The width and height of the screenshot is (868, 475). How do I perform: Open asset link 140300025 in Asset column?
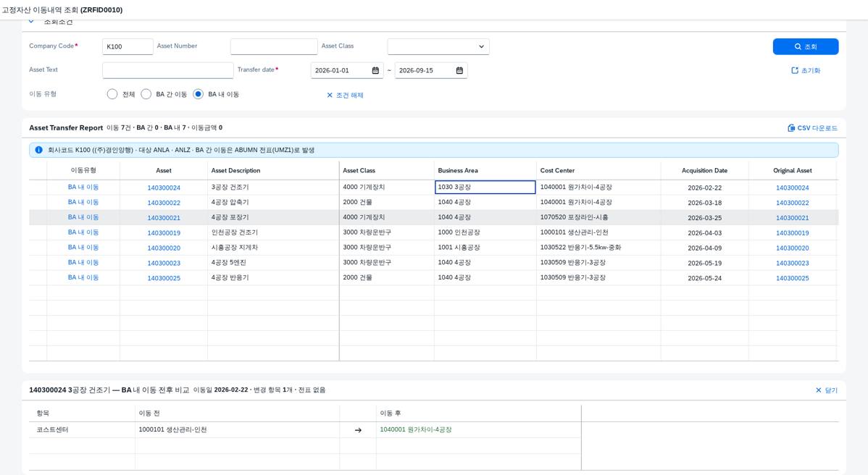[x=164, y=277]
